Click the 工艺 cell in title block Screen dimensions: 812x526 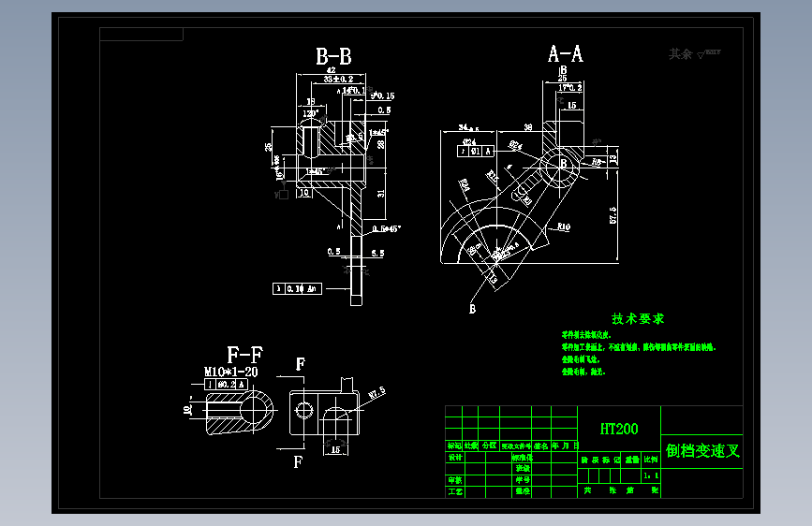455,491
